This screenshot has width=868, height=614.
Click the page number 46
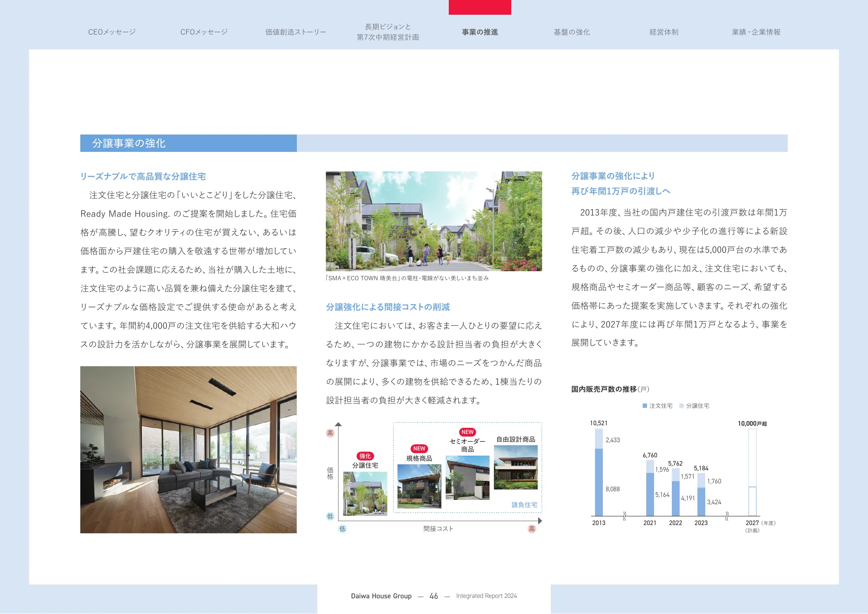pyautogui.click(x=434, y=596)
